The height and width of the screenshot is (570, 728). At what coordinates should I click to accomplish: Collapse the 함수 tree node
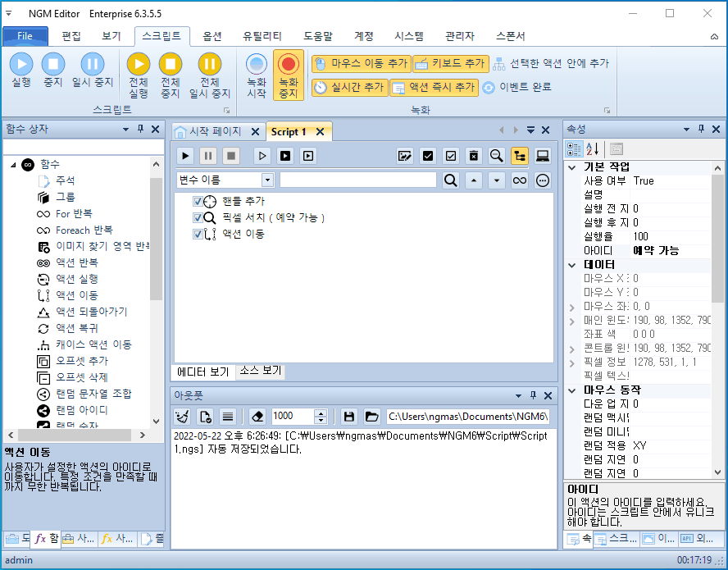(x=13, y=165)
